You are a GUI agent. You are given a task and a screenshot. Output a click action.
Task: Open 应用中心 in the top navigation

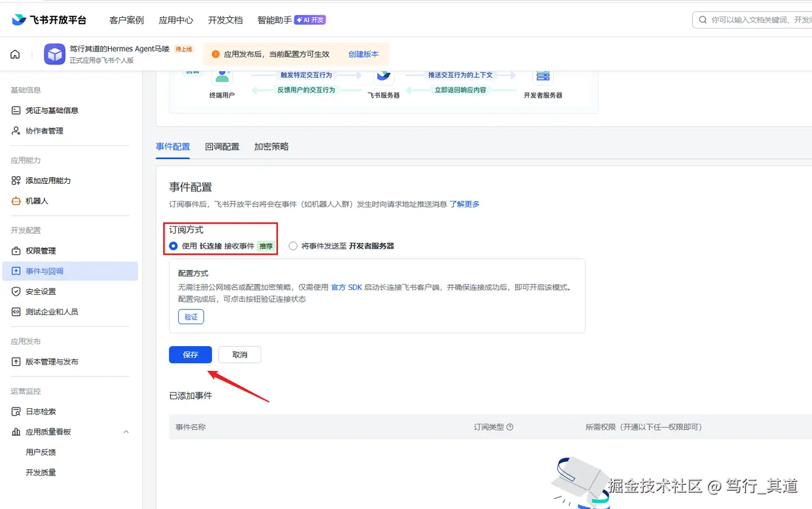click(176, 20)
